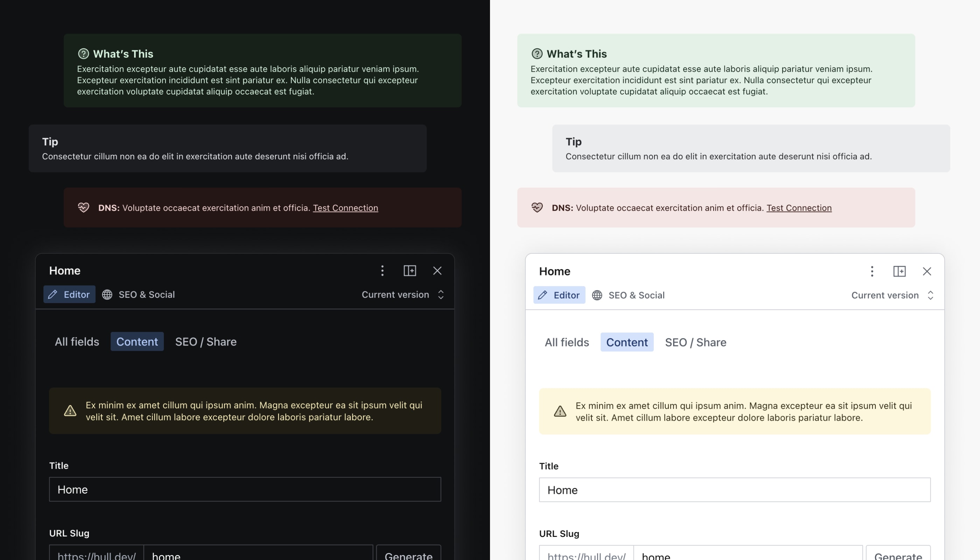Image resolution: width=980 pixels, height=560 pixels.
Task: Click What's This heading in dark card
Action: pyautogui.click(x=123, y=54)
